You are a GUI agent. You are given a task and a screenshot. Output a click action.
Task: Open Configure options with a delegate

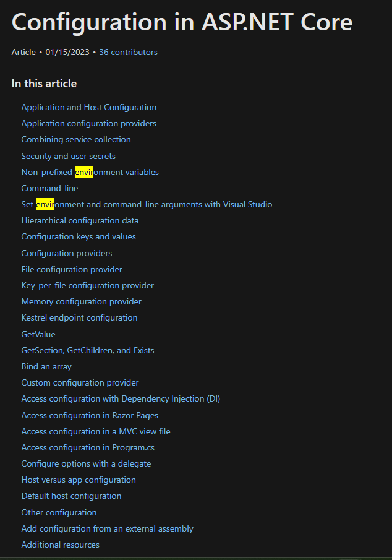click(x=86, y=463)
